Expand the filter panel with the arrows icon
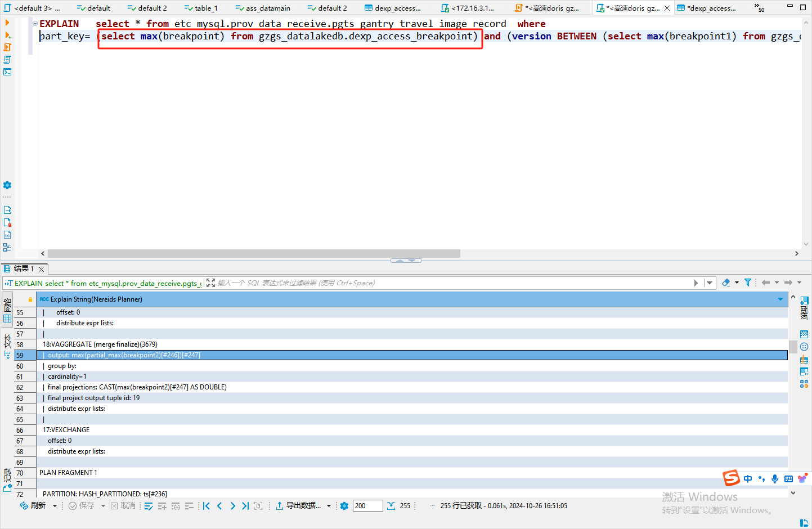 [x=210, y=283]
